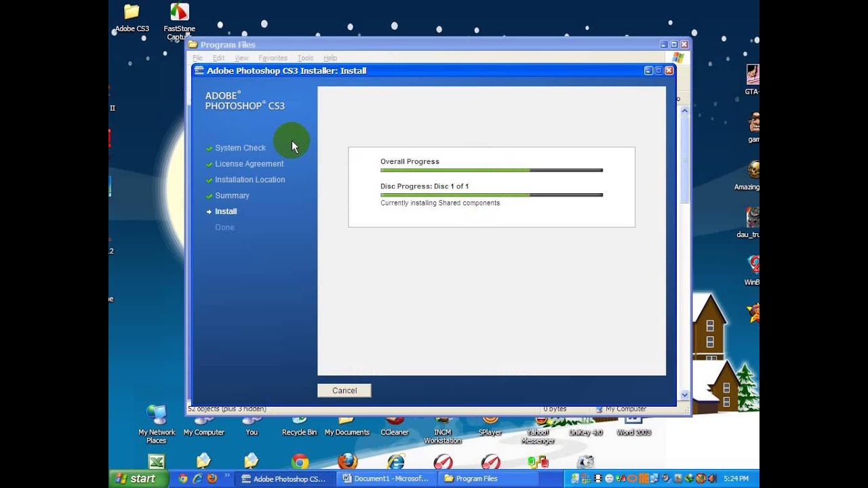Click the License Agreement installer step

coord(249,164)
